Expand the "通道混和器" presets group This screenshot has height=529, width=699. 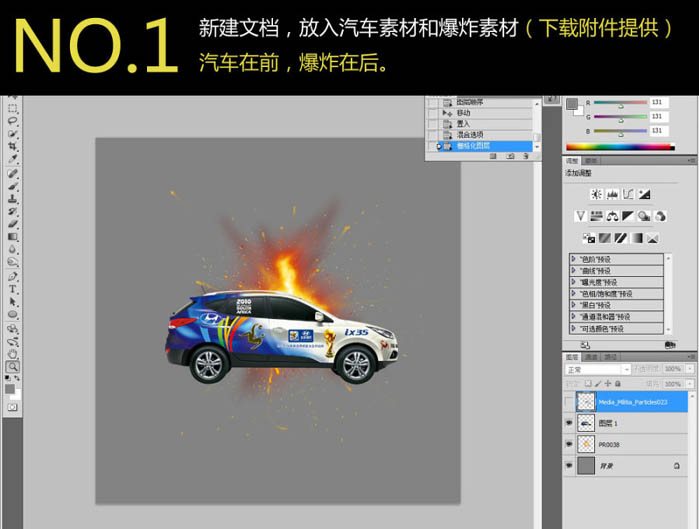pos(574,316)
